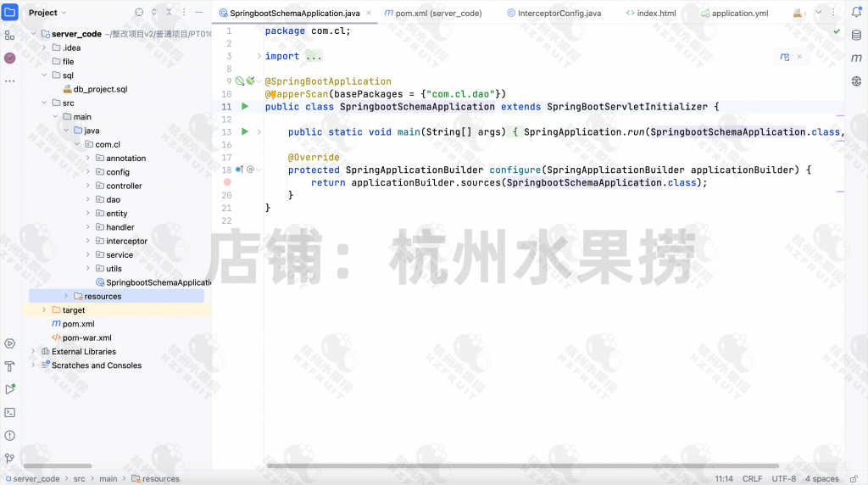This screenshot has width=868, height=485.
Task: Open the Git version control panel
Action: point(10,458)
